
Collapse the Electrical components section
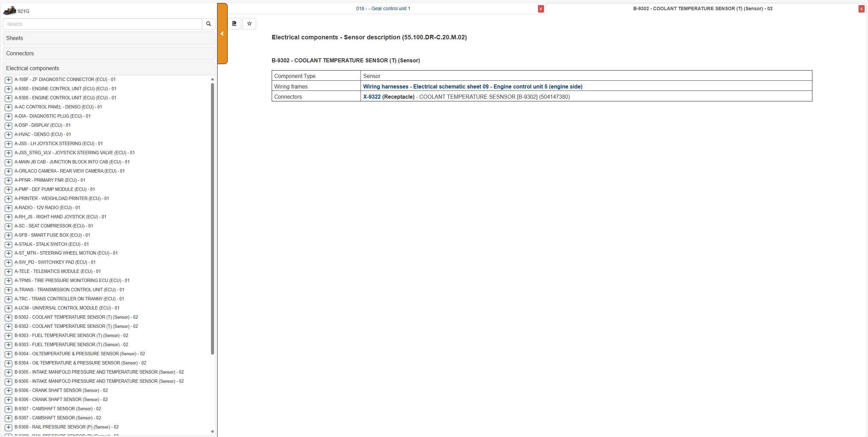click(109, 68)
